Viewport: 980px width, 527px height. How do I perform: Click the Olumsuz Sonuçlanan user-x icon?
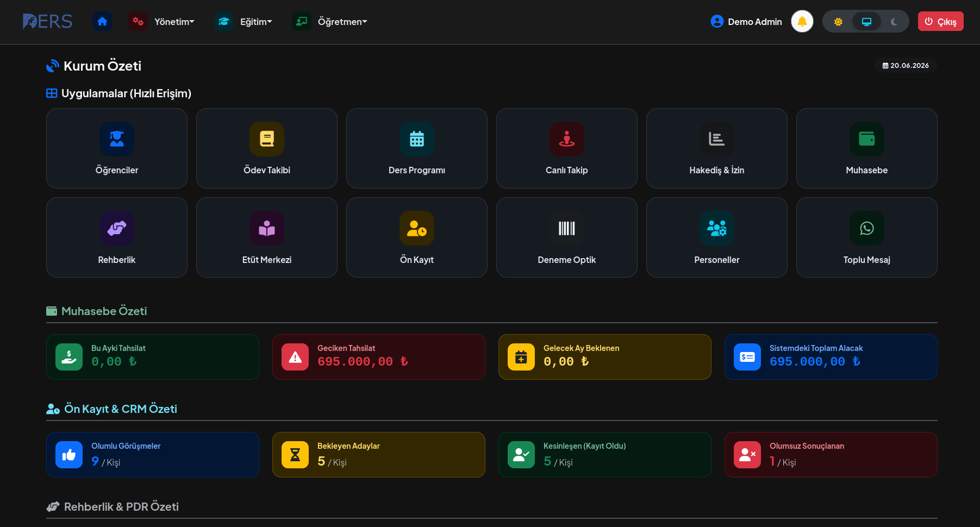[747, 455]
